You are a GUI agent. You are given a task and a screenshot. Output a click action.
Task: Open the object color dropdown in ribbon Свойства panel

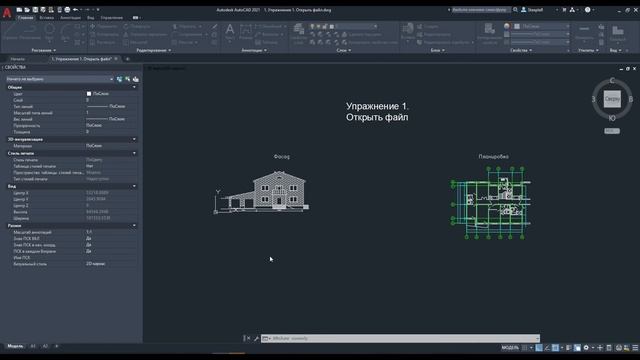[x=541, y=26]
